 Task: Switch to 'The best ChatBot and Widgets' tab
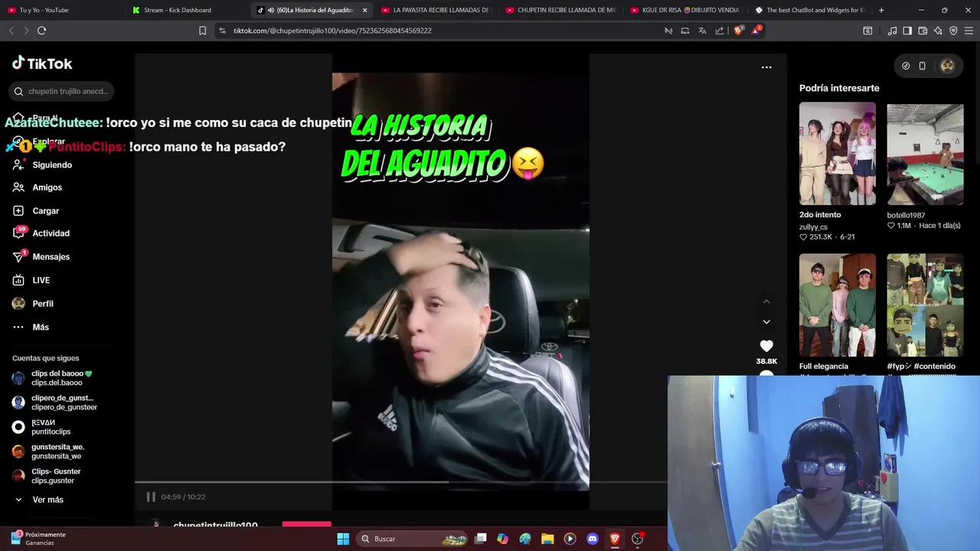point(810,10)
